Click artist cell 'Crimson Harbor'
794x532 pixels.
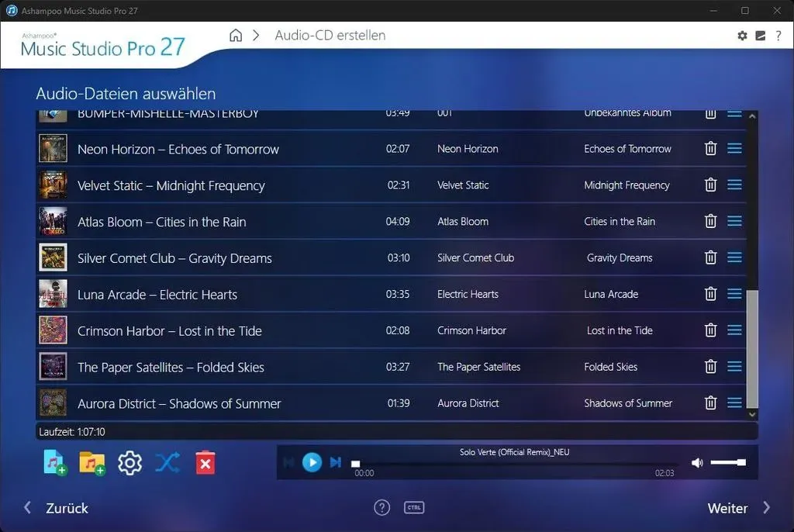tap(472, 330)
